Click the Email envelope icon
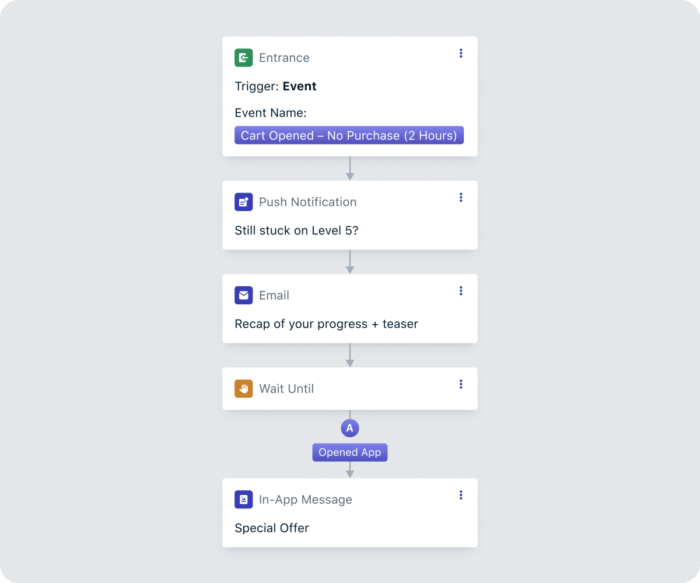 coord(244,295)
